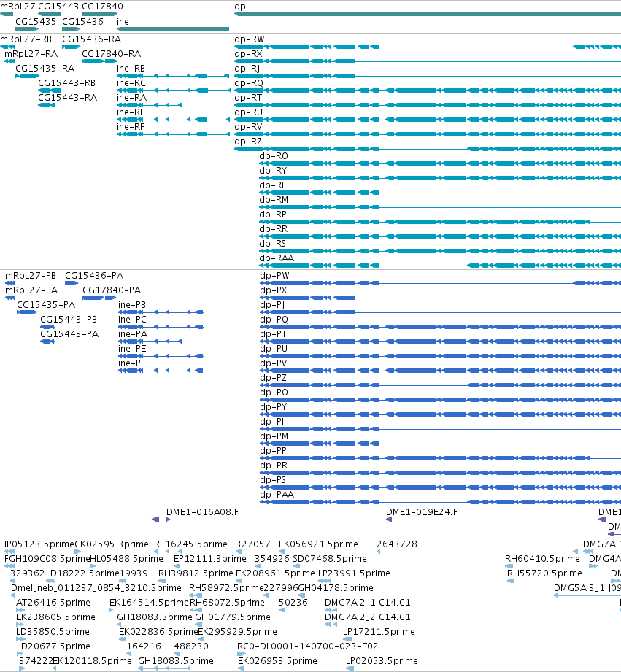Click EST RE16245.5prime label
This screenshot has height=672, width=621.
point(190,544)
